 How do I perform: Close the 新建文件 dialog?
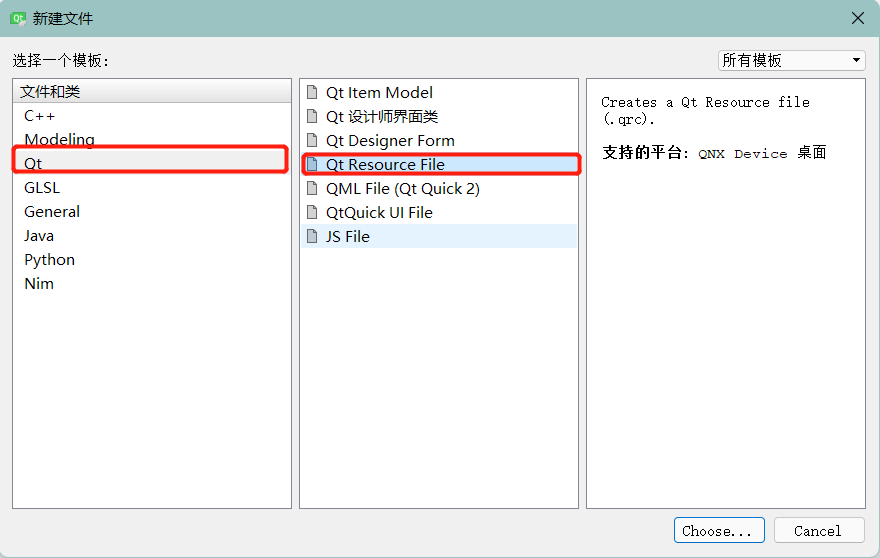point(858,19)
